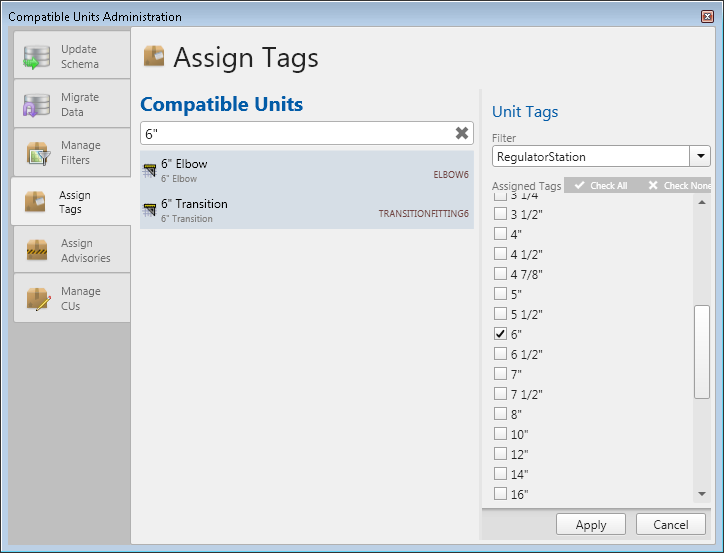
Task: Click the Migrate Data icon
Action: pos(37,104)
